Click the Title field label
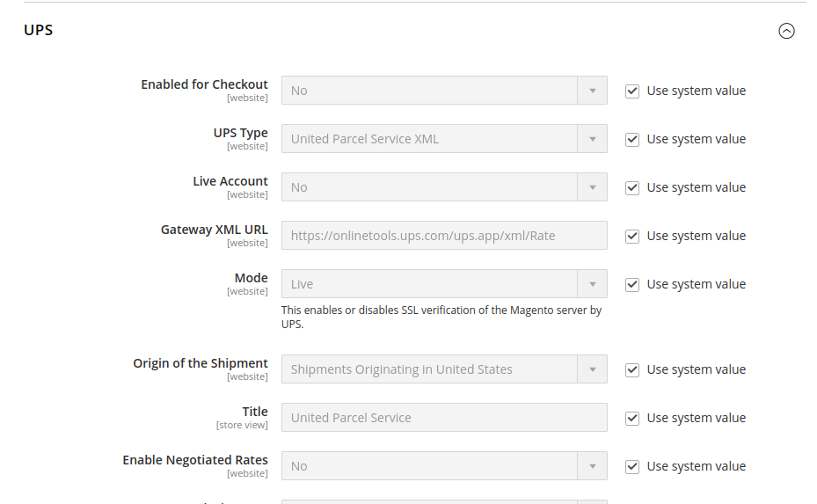The image size is (817, 504). tap(255, 412)
